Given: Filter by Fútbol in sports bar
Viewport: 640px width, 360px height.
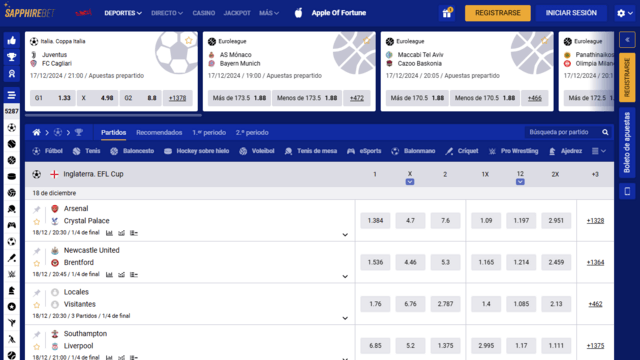Looking at the screenshot, I should [48, 151].
